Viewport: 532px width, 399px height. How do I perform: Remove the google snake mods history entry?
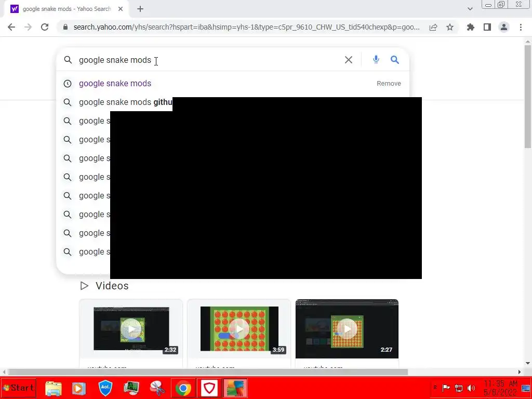pyautogui.click(x=389, y=84)
